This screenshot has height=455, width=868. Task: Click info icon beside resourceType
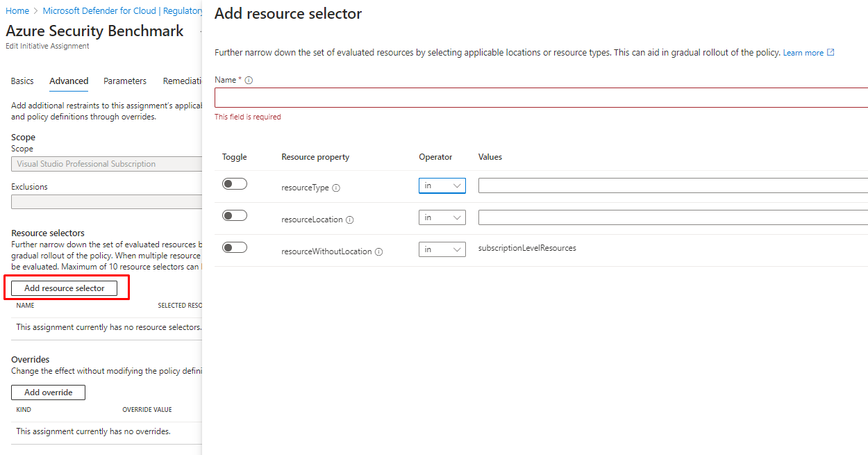[336, 188]
